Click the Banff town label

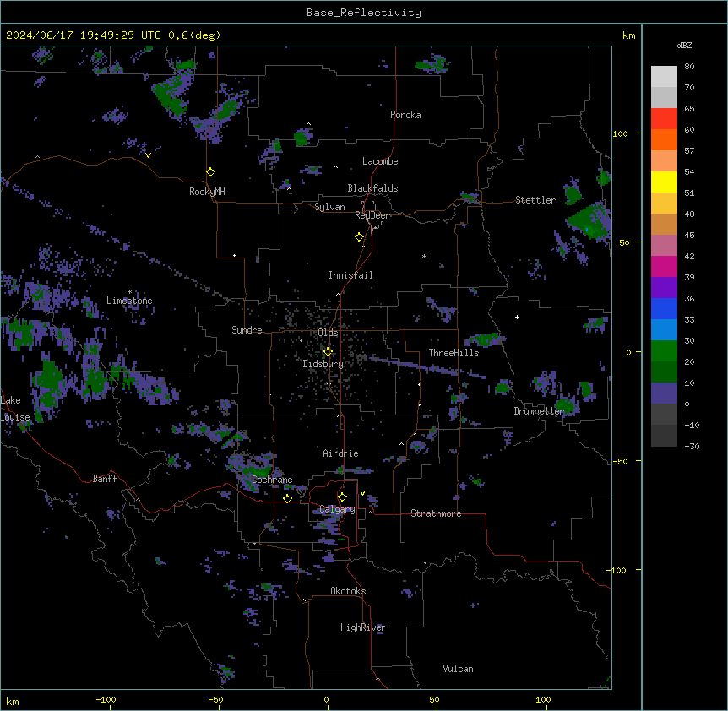(105, 479)
